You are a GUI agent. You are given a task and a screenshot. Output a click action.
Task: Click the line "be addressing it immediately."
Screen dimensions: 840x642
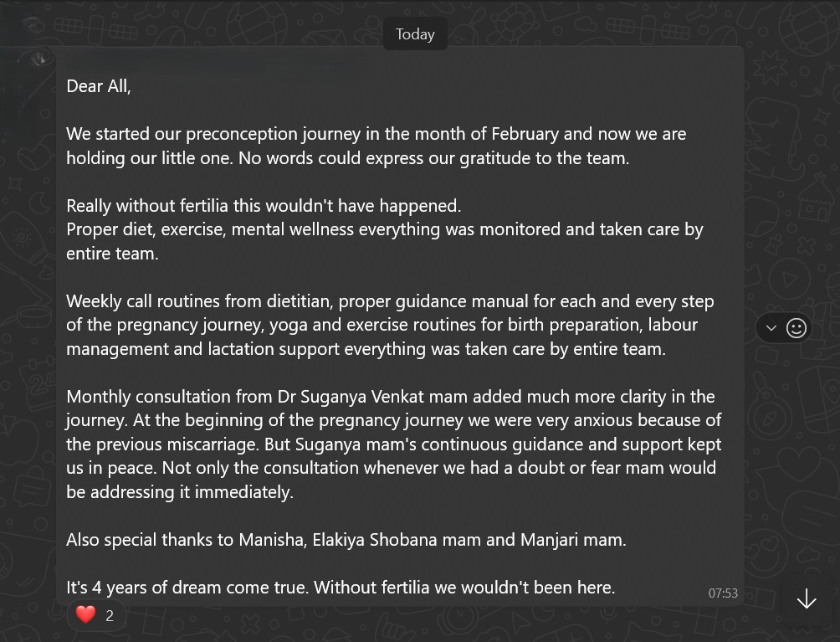[x=180, y=492]
